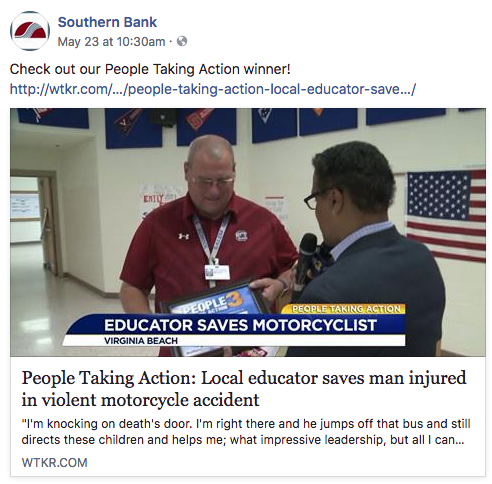Click the Southern Bank profile logo
This screenshot has height=484, width=492.
point(30,31)
